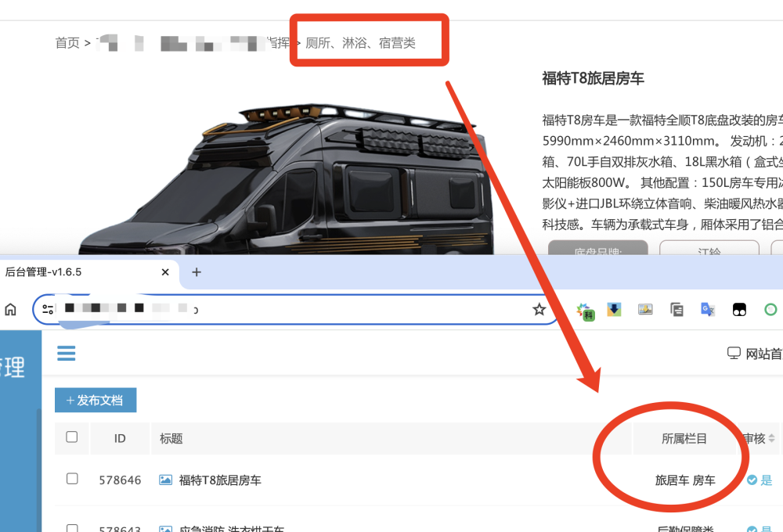This screenshot has height=532, width=783.
Task: Toggle the sidebar with the hamburger menu icon
Action: coord(67,354)
